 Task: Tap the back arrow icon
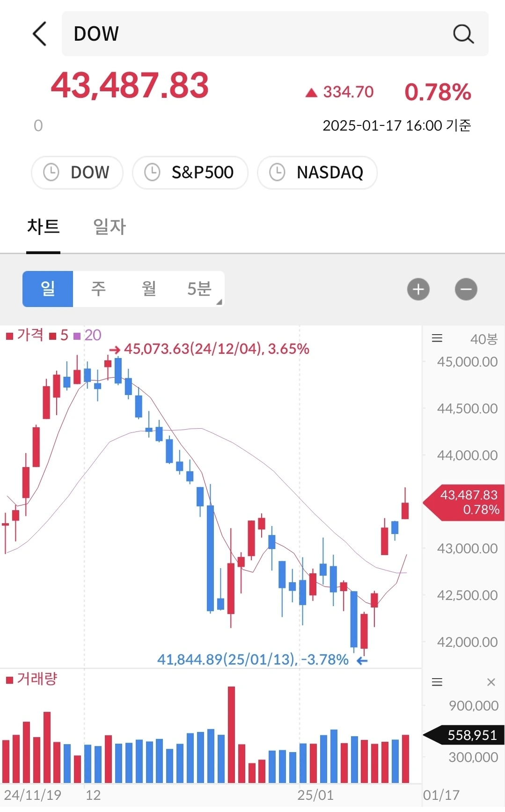[x=40, y=34]
